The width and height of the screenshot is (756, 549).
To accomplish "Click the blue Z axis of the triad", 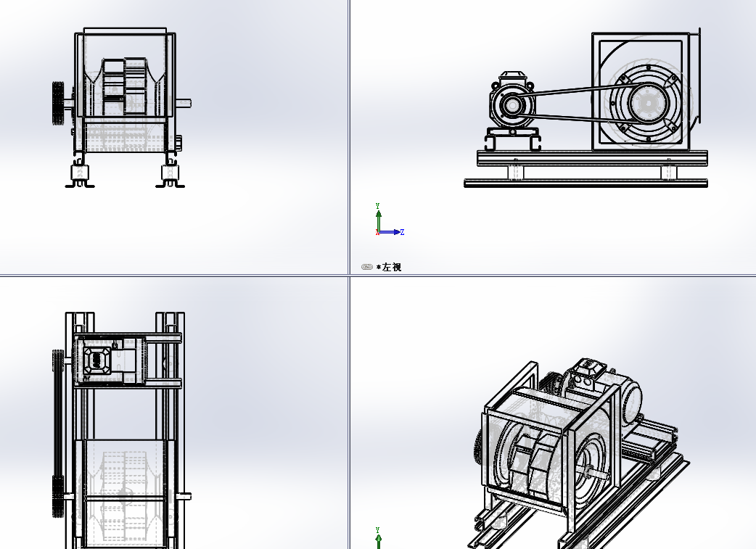I will (x=391, y=232).
